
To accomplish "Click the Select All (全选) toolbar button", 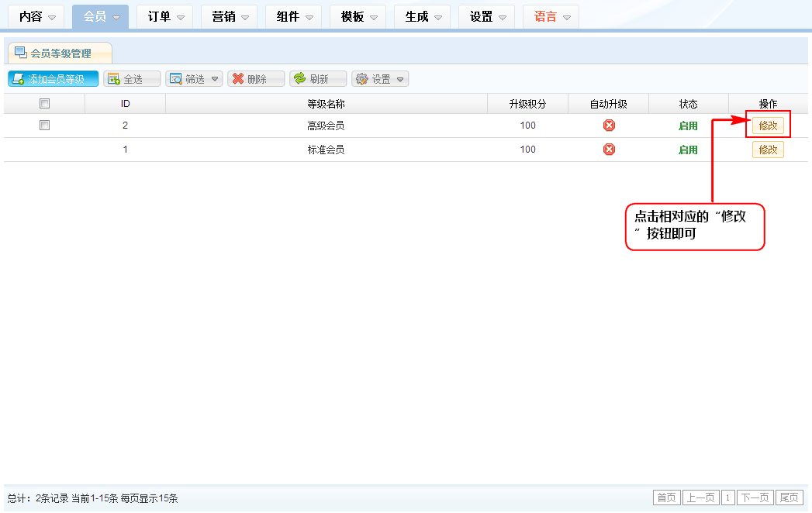I will click(132, 79).
